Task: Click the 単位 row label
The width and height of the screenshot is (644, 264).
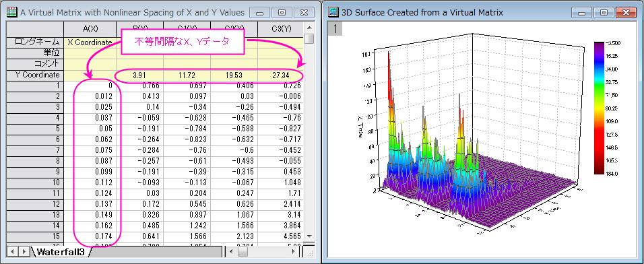Action: pos(35,53)
